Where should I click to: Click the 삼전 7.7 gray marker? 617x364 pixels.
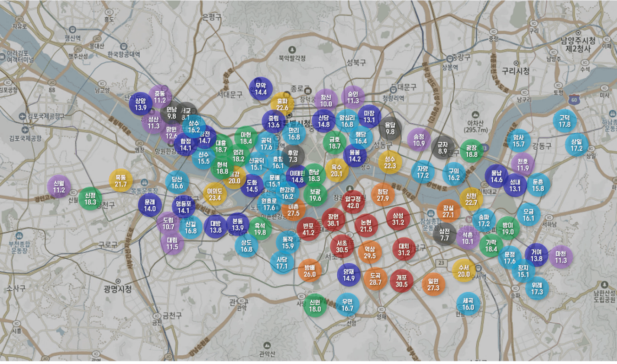click(445, 235)
